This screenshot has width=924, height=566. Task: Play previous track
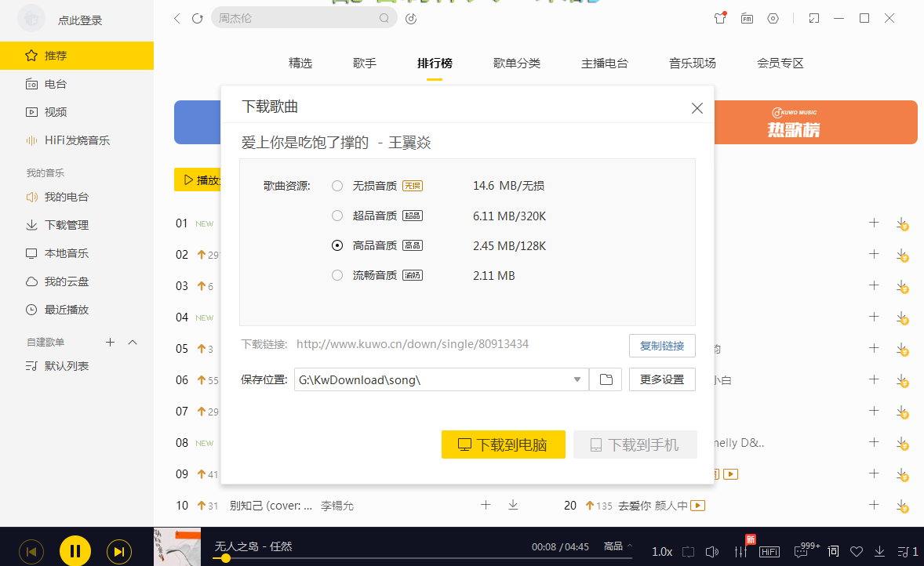pyautogui.click(x=31, y=552)
